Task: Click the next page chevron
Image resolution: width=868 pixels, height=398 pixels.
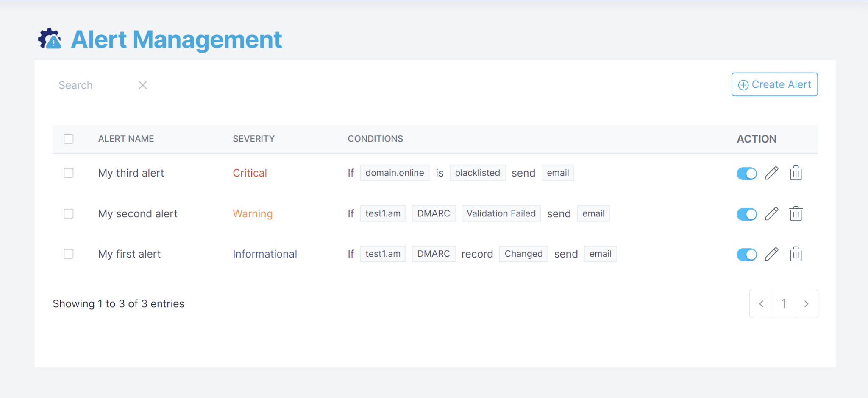Action: coord(806,303)
